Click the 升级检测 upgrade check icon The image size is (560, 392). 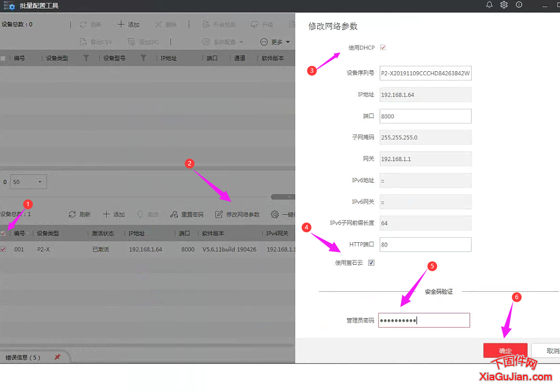pos(206,24)
